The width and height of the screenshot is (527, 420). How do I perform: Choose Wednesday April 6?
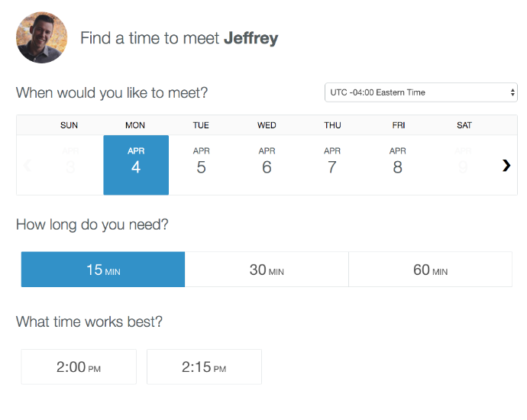267,165
